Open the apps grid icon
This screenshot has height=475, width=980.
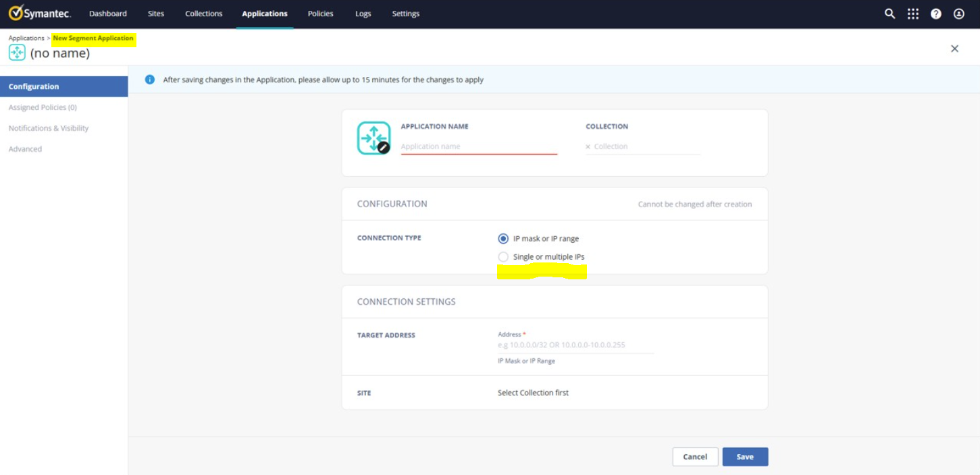click(912, 13)
